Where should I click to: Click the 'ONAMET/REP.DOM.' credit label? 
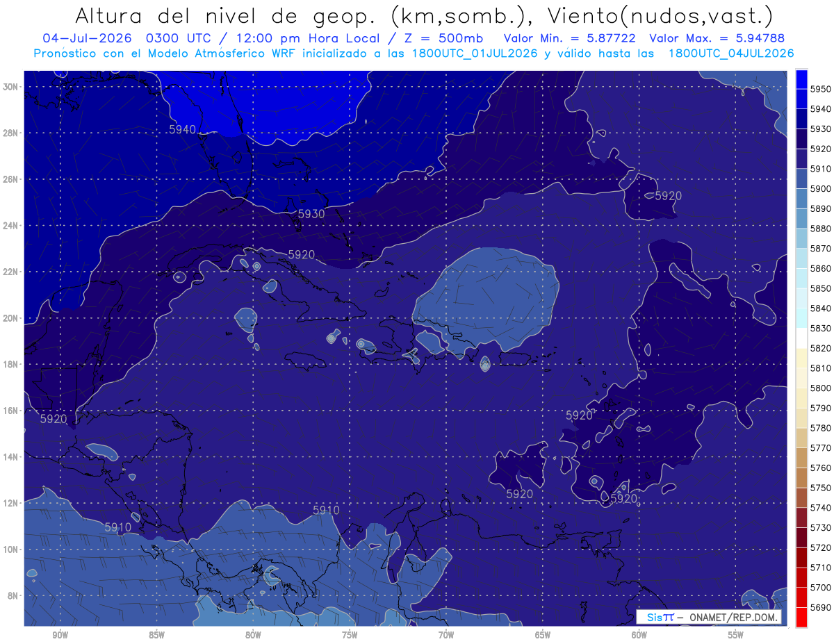pyautogui.click(x=733, y=618)
